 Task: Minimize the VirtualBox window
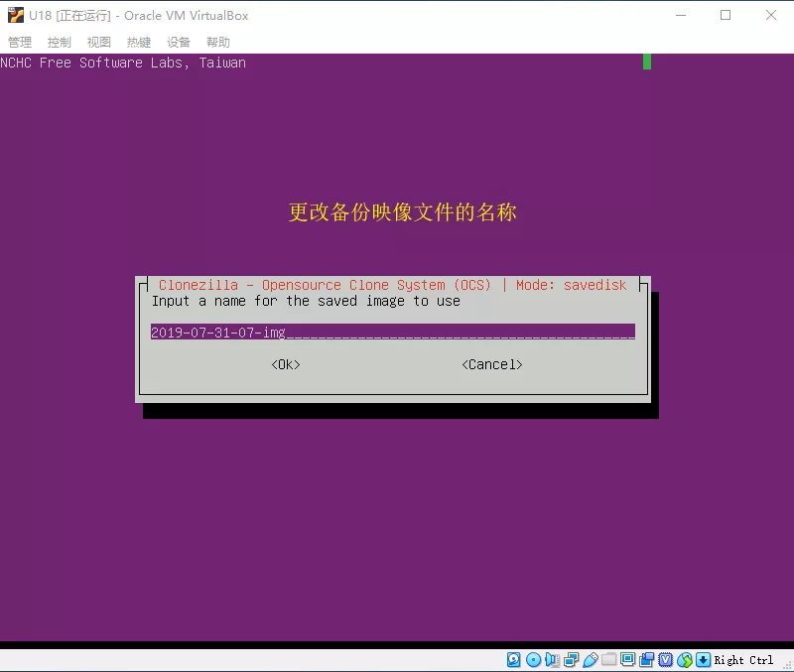click(x=681, y=15)
